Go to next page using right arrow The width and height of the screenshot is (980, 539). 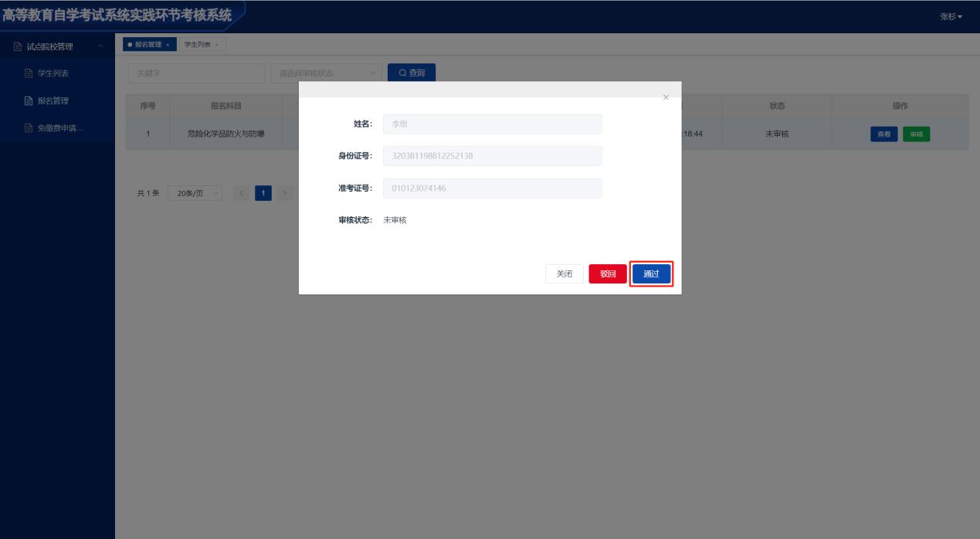click(285, 193)
